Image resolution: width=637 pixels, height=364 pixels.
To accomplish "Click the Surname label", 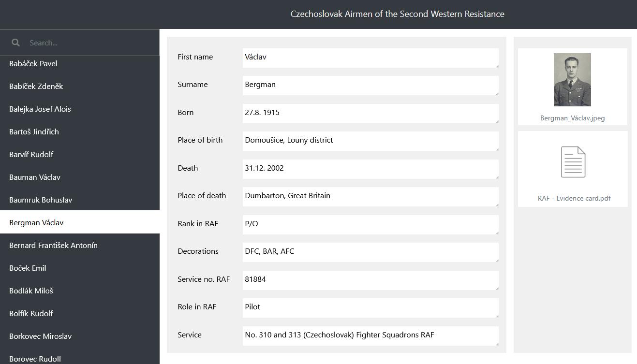I will click(193, 84).
